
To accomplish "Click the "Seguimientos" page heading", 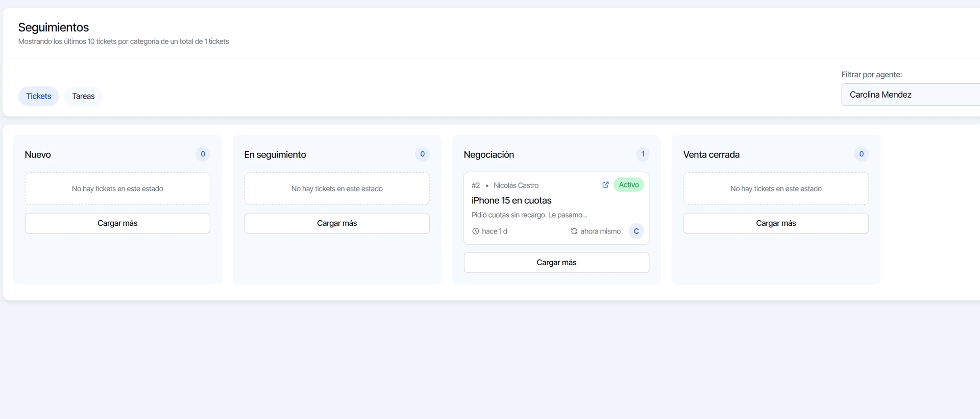I will (x=54, y=28).
